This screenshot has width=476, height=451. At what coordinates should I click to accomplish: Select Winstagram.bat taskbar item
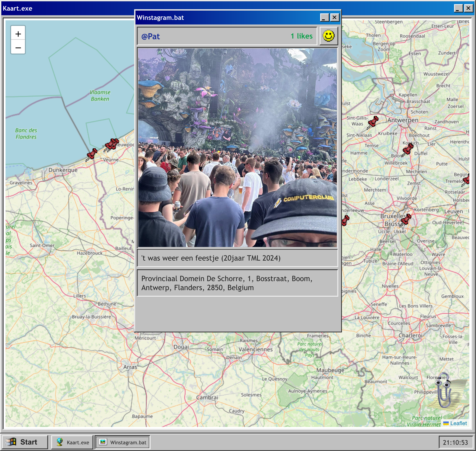[x=123, y=442]
